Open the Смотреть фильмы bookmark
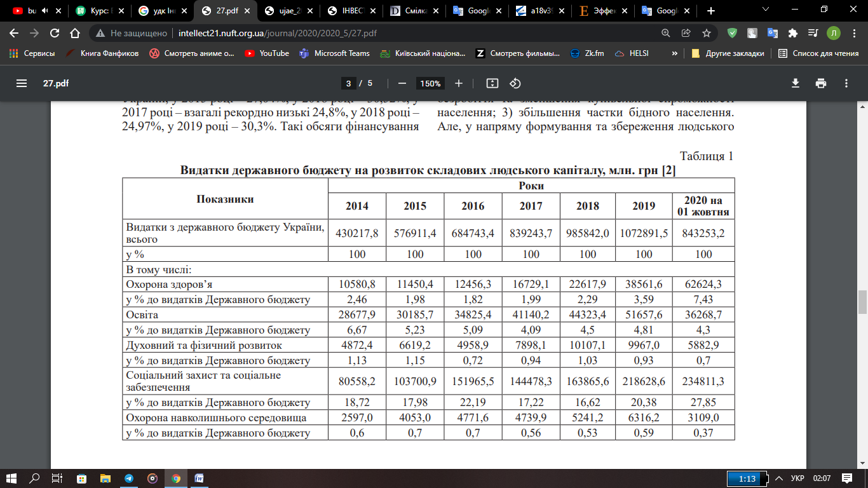This screenshot has width=868, height=488. (518, 53)
